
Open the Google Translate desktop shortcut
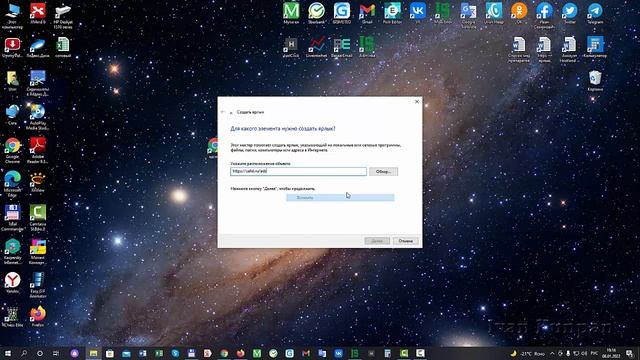tap(468, 16)
